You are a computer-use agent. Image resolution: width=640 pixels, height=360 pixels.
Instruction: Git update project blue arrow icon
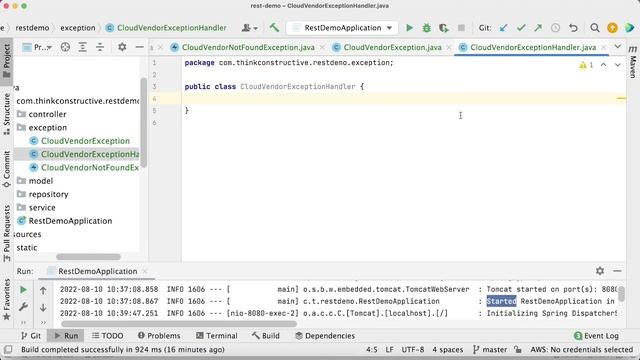504,28
